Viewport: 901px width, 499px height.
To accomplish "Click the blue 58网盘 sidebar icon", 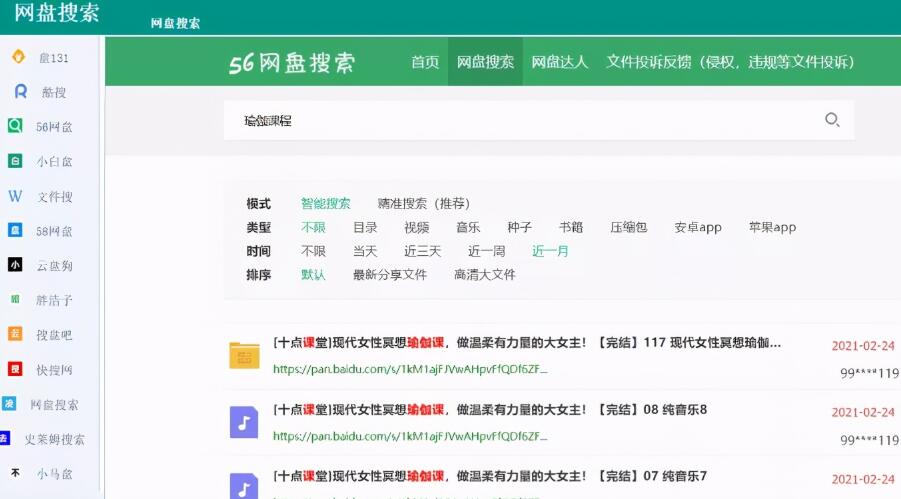I will [15, 231].
